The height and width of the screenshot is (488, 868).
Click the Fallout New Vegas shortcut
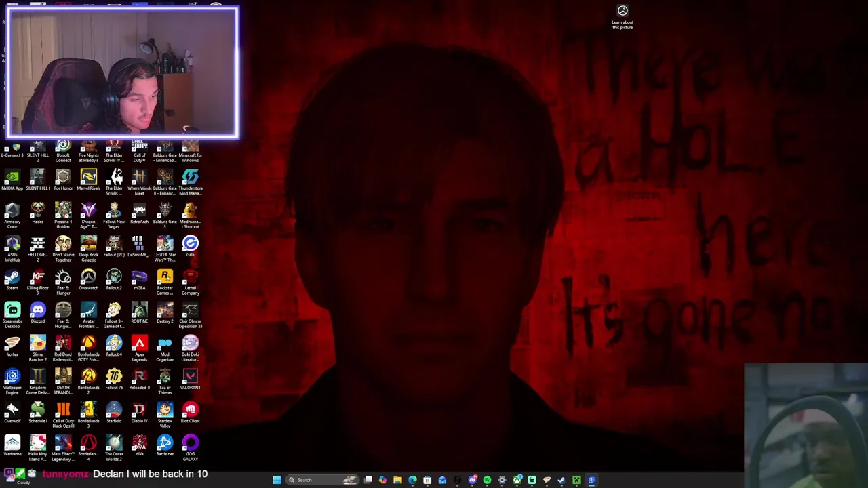(x=114, y=215)
